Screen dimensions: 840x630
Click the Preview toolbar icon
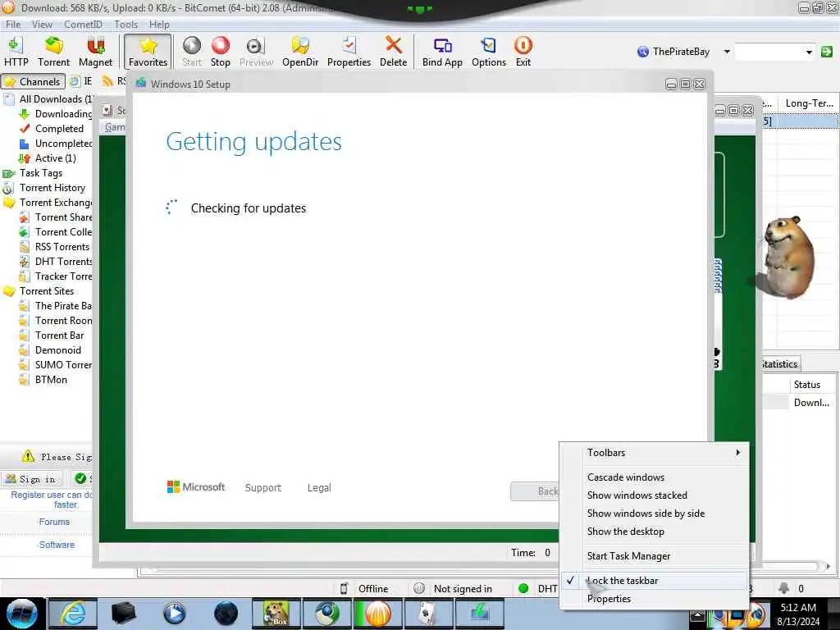point(256,52)
